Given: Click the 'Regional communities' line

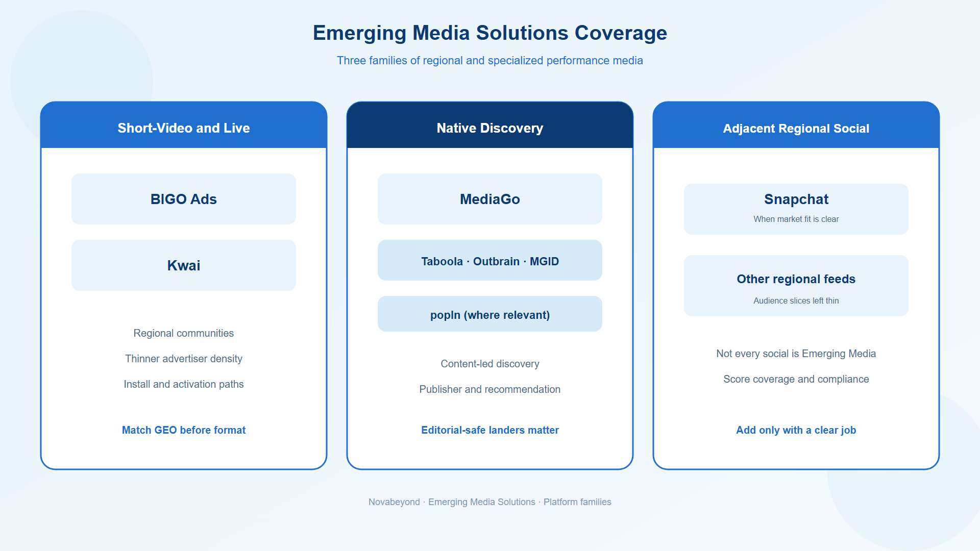Looking at the screenshot, I should (x=184, y=333).
